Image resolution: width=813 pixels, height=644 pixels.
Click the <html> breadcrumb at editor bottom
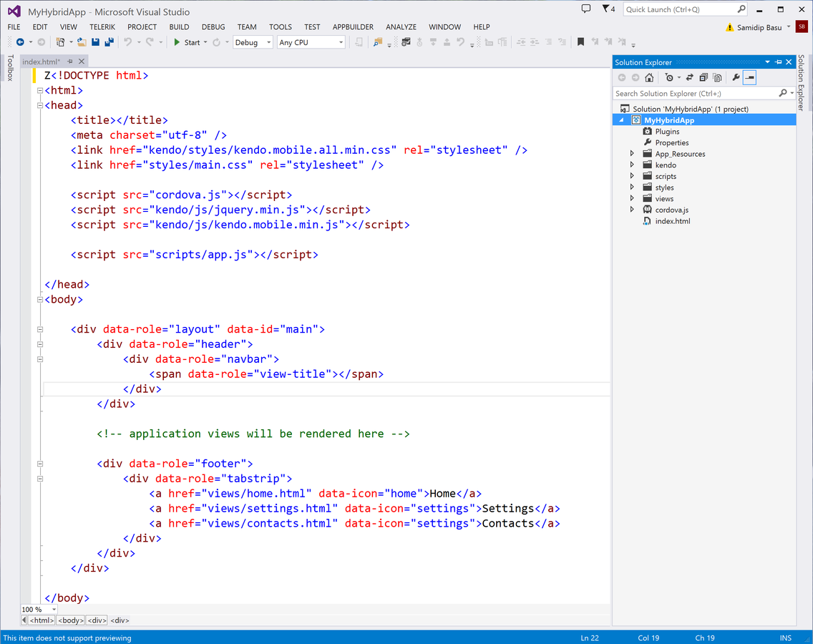tap(42, 620)
